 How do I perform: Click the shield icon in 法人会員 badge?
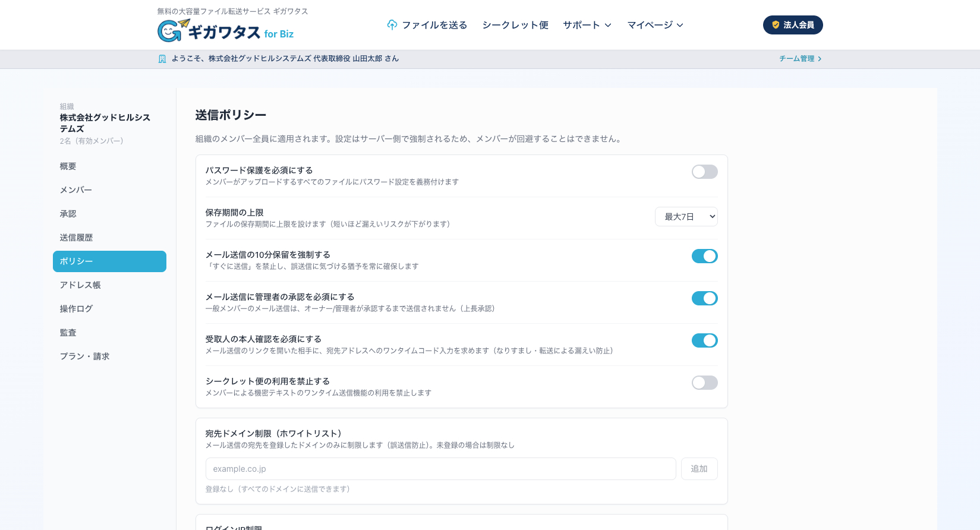[776, 25]
